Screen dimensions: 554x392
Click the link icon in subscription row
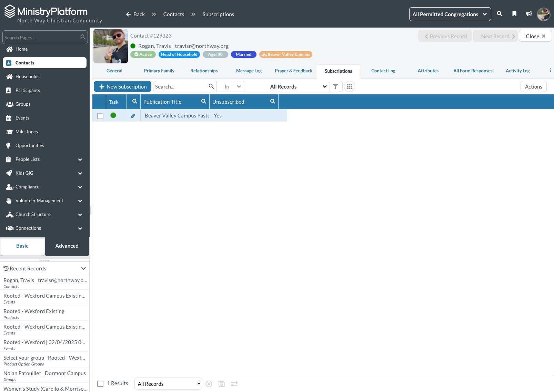pos(133,116)
